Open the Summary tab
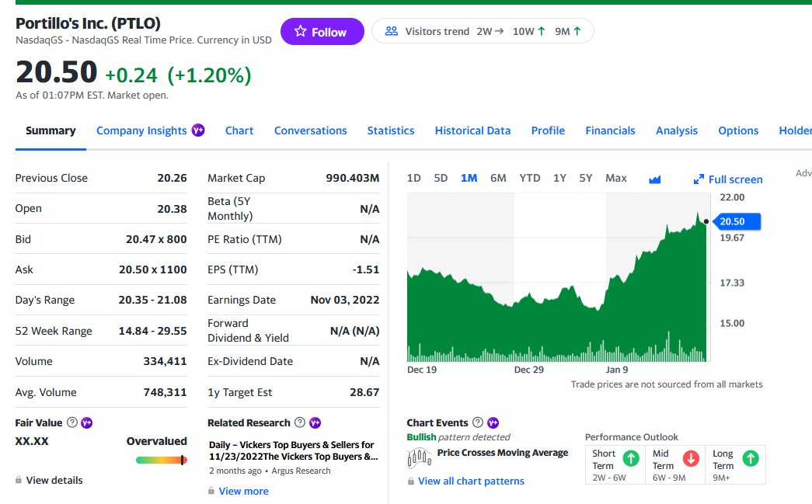 [x=51, y=130]
